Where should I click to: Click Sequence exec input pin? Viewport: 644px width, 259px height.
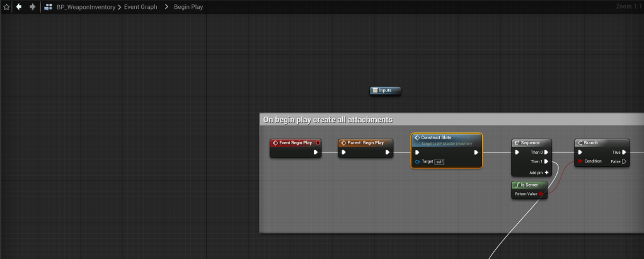[517, 153]
